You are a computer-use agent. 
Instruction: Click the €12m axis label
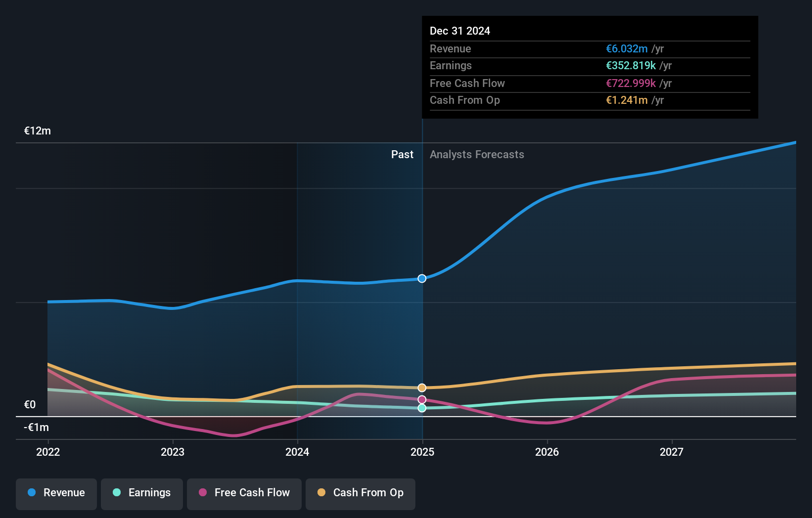pos(37,130)
